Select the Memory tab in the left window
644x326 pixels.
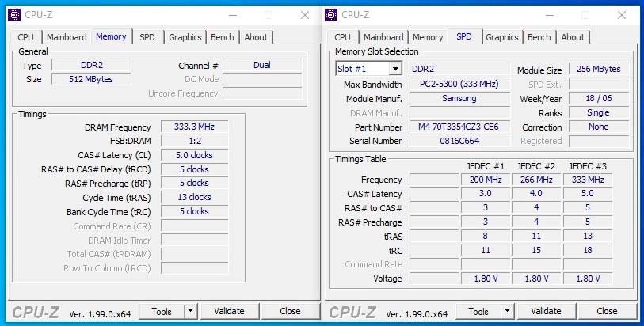(x=111, y=36)
